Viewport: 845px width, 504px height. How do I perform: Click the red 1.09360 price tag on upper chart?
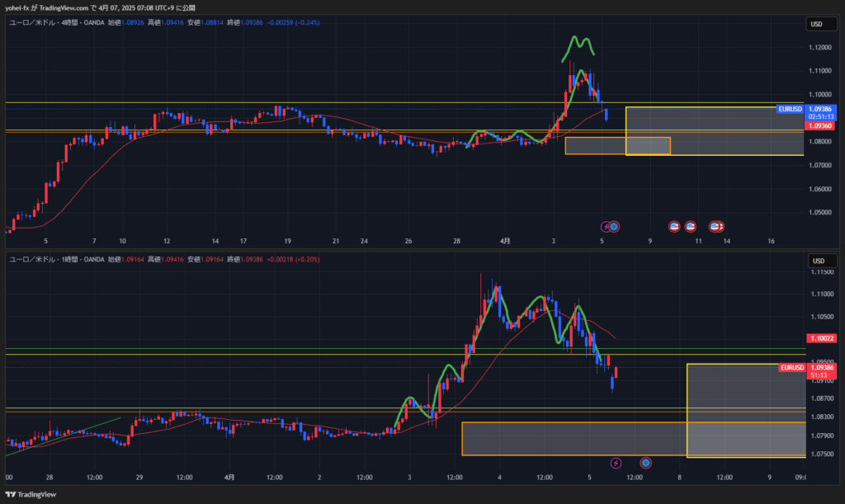click(x=820, y=126)
